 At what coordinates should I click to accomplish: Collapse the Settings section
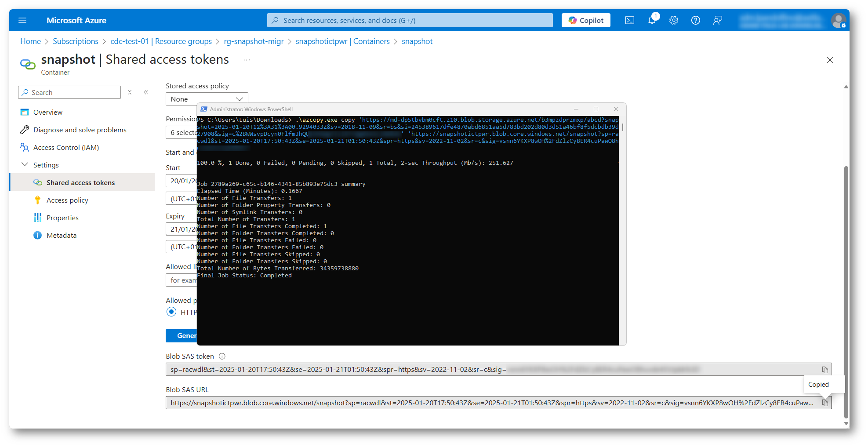click(x=25, y=165)
